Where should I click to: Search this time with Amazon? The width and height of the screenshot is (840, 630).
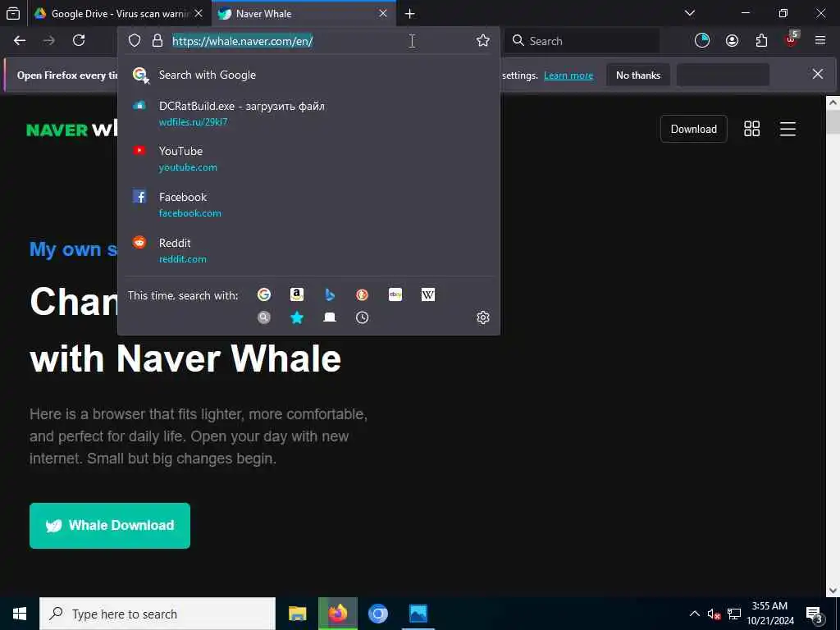coord(297,294)
